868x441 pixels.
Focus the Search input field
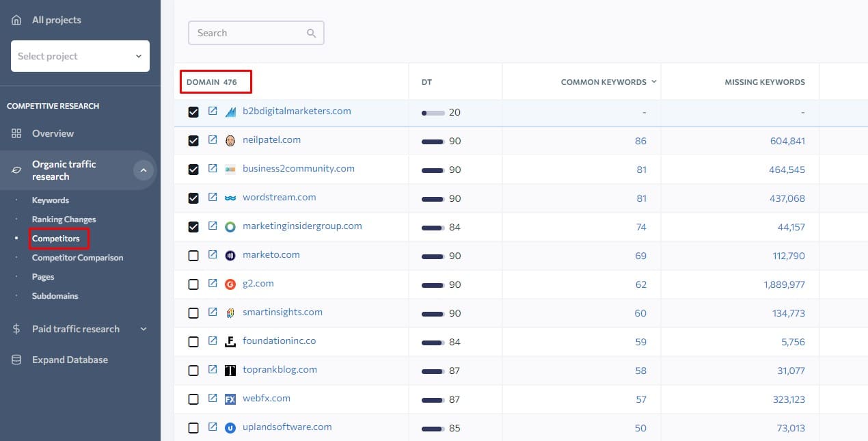pyautogui.click(x=256, y=33)
